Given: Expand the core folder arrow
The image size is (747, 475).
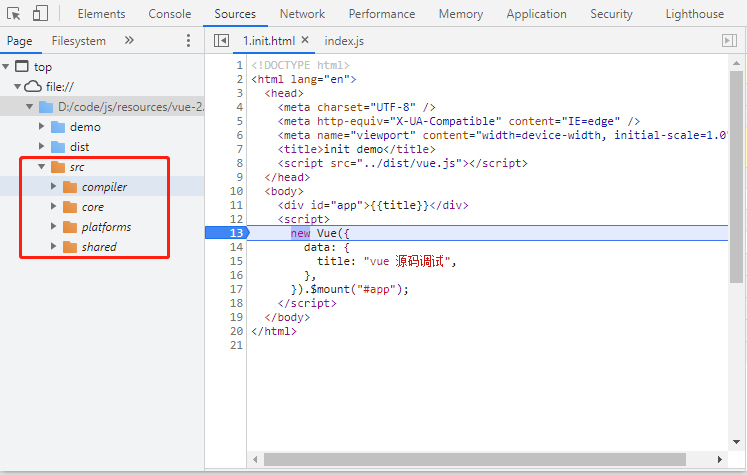Looking at the screenshot, I should coord(53,206).
